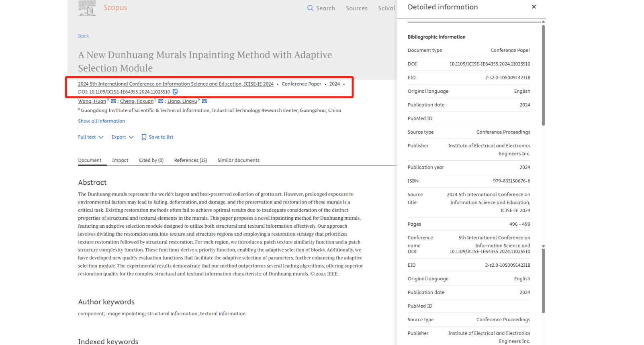Expand the Full text dropdown
This screenshot has height=345, width=644.
click(x=91, y=137)
